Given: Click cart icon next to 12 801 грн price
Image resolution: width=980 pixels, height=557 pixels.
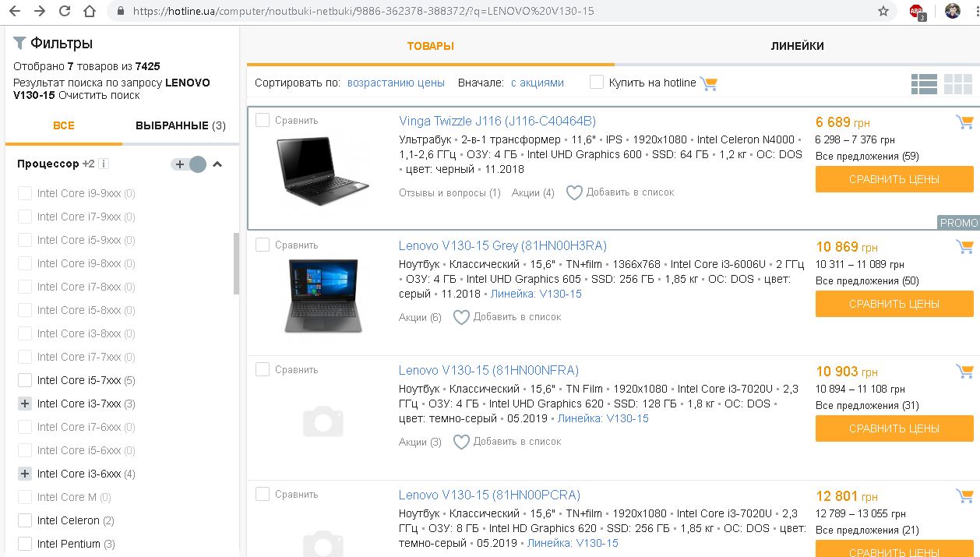Looking at the screenshot, I should 964,496.
